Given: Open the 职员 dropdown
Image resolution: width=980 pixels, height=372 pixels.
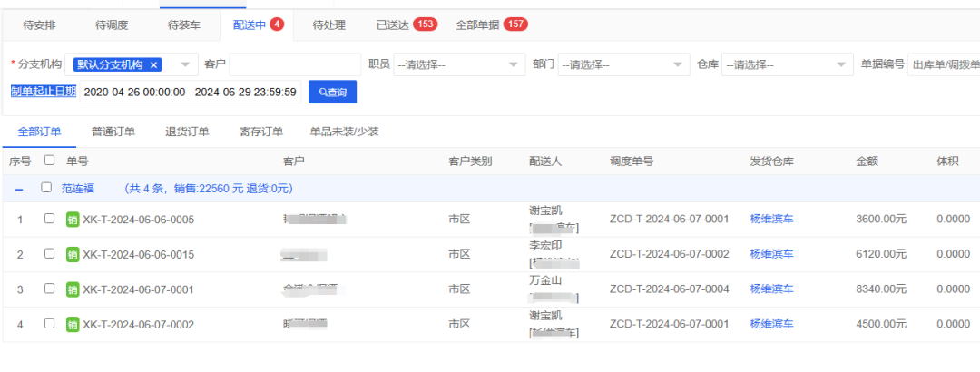Looking at the screenshot, I should (458, 64).
